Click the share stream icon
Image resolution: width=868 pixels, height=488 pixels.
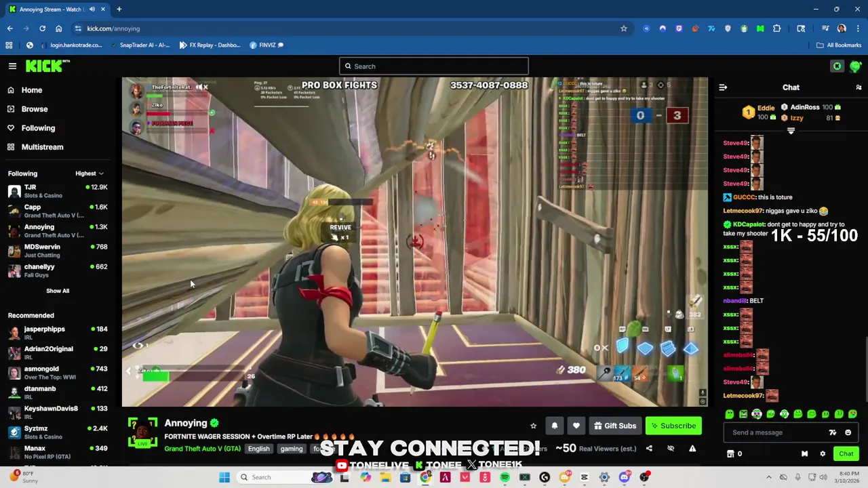click(649, 448)
